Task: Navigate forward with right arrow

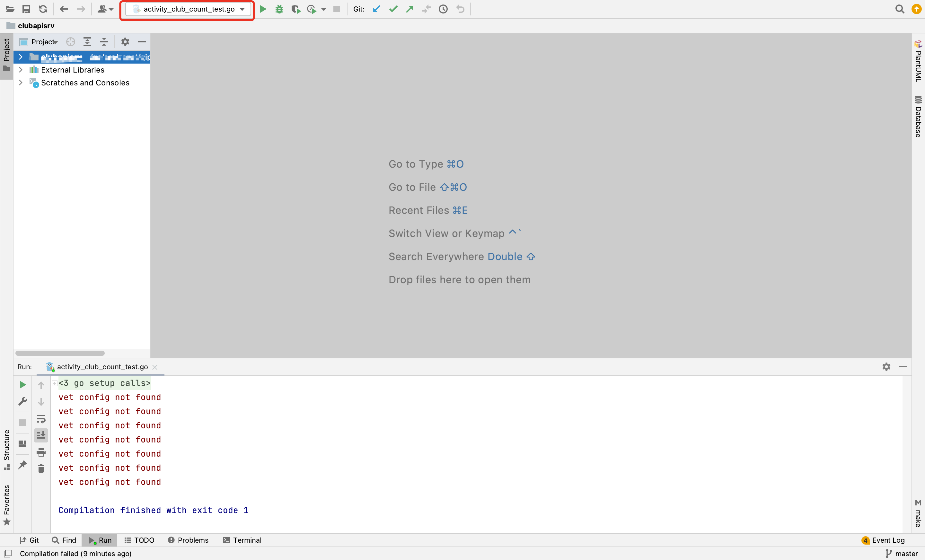Action: pyautogui.click(x=81, y=9)
